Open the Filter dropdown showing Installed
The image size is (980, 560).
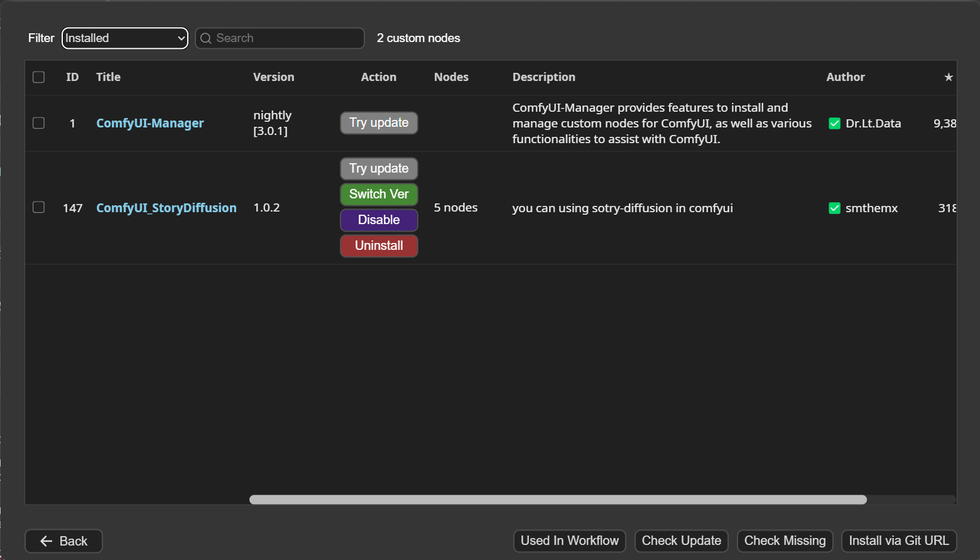tap(124, 38)
